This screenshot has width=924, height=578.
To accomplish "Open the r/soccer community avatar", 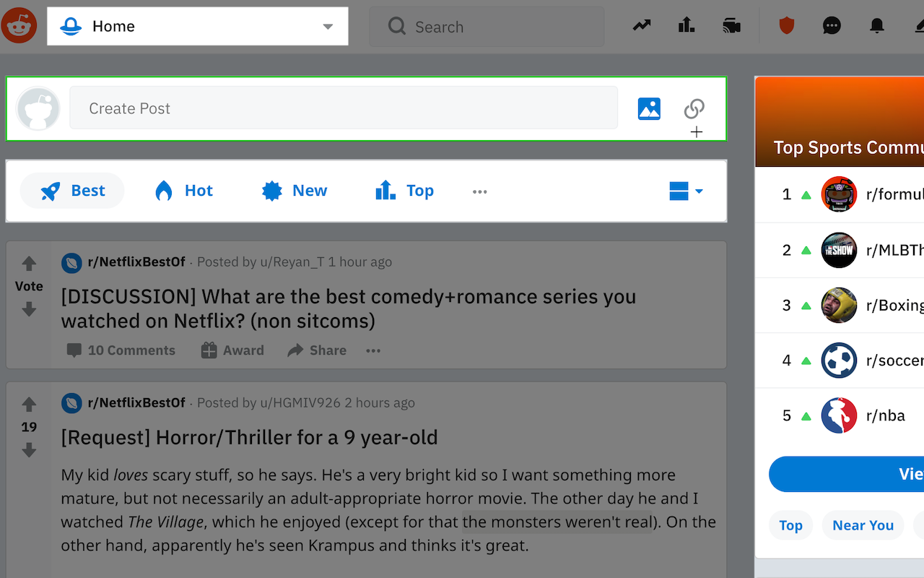I will click(x=839, y=361).
